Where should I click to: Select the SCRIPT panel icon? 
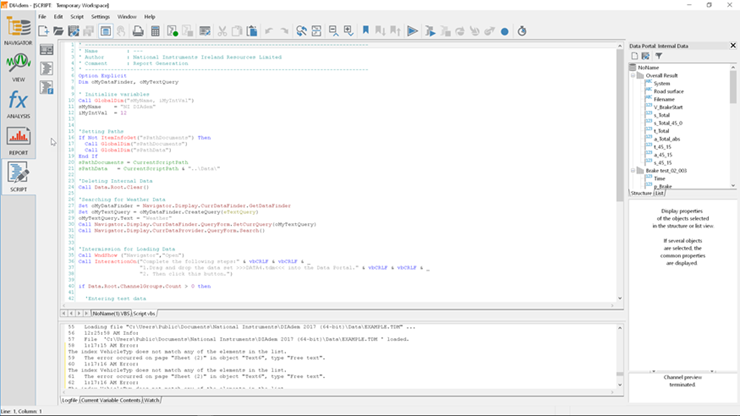(x=18, y=175)
